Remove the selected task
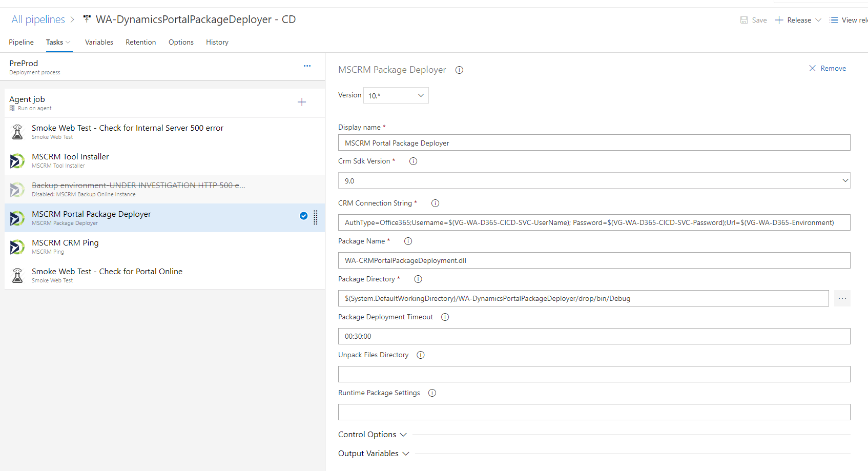This screenshot has width=868, height=471. (828, 68)
